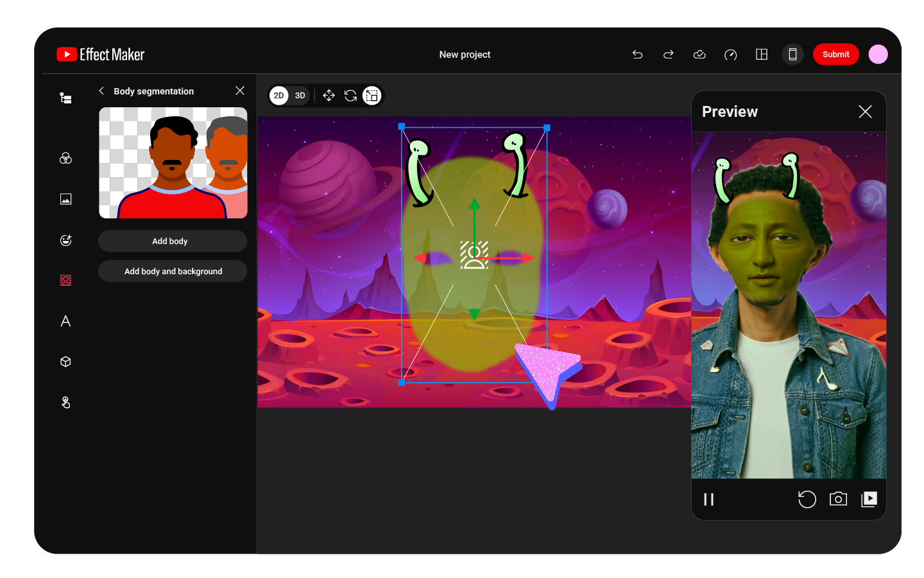This screenshot has height=578, width=924.
Task: Click the center face anchor gizmo
Action: coord(474,255)
